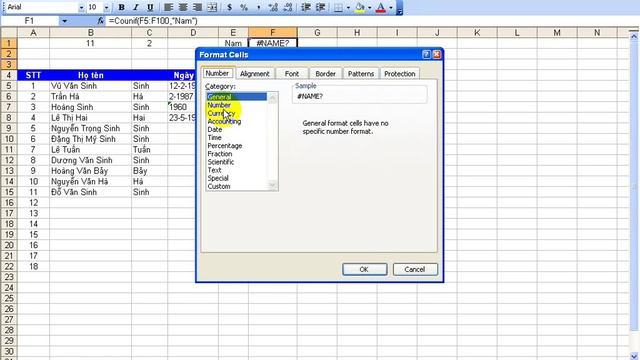This screenshot has height=360, width=640.
Task: Click Decrease Indent icon
Action: (306, 7)
